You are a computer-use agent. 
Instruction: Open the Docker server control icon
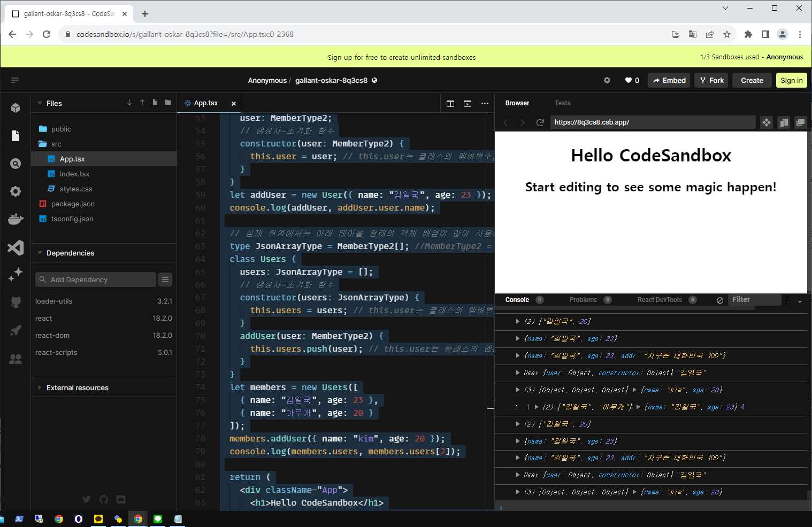(x=16, y=219)
